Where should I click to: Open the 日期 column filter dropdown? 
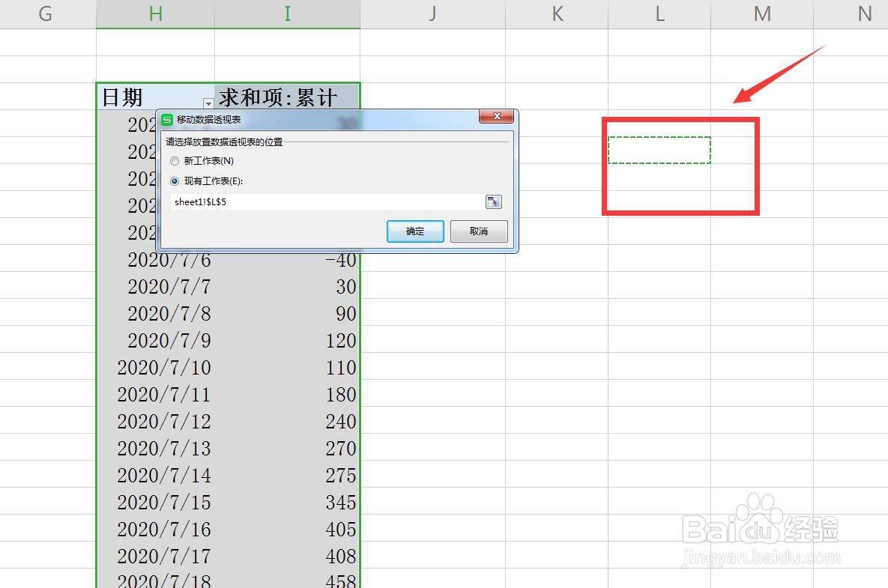208,103
